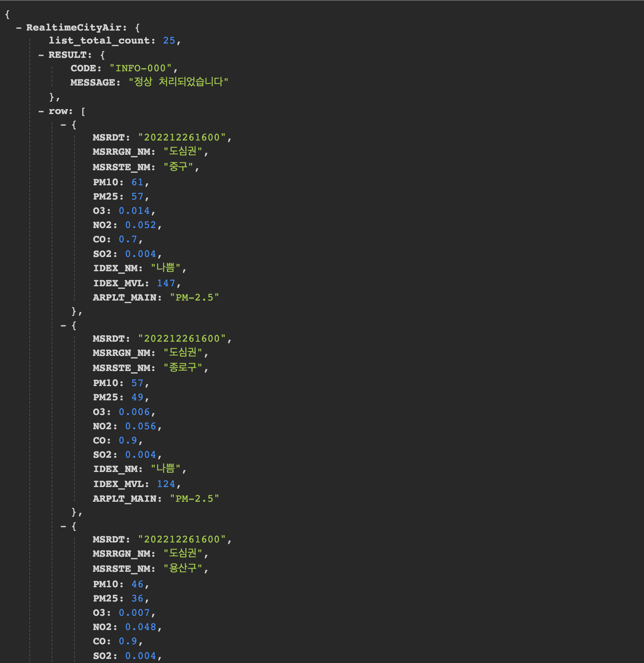Click the NO2 value 0.048
This screenshot has height=663, width=644.
pos(140,627)
